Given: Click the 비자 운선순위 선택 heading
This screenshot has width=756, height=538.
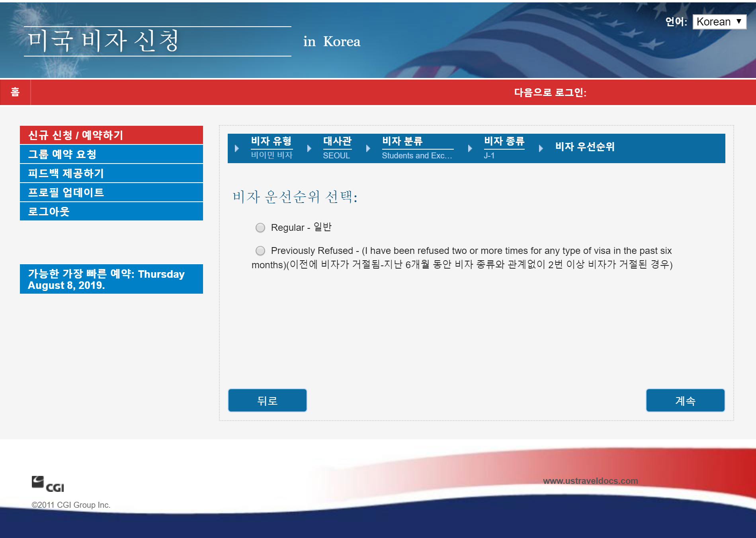Looking at the screenshot, I should 295,197.
